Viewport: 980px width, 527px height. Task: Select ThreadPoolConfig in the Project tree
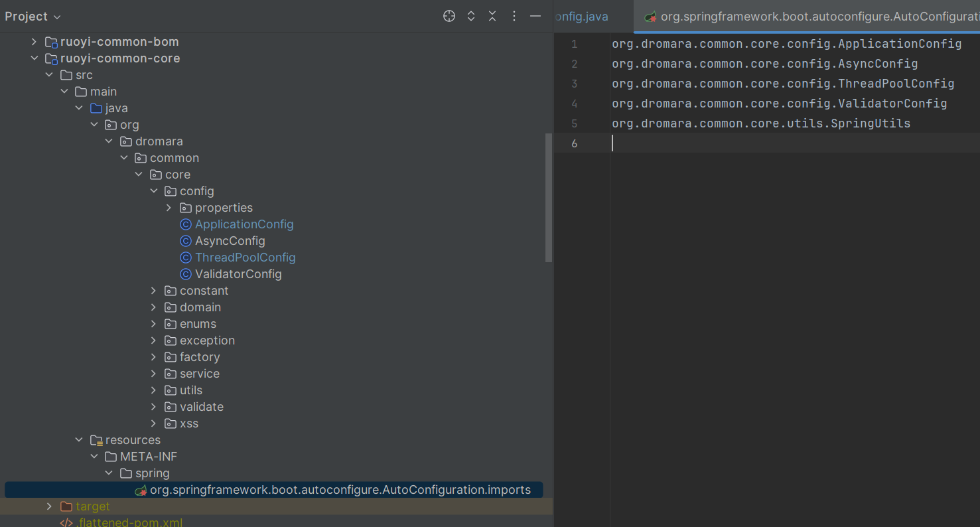tap(245, 257)
